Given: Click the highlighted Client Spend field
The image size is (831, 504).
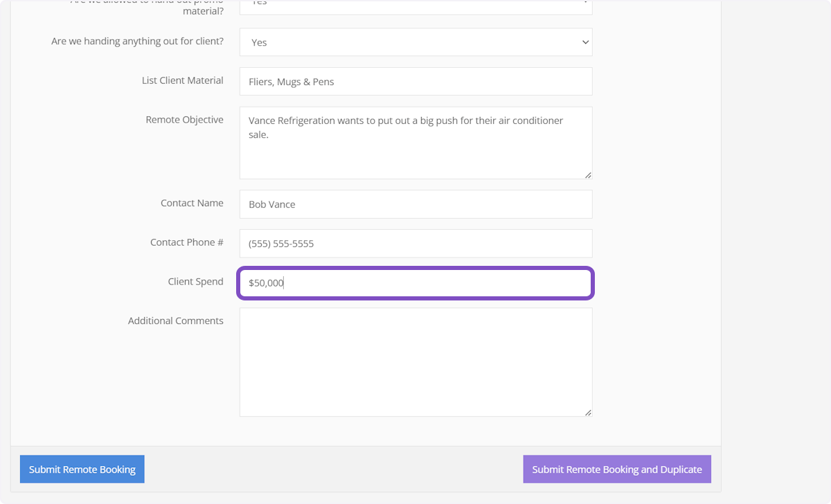Looking at the screenshot, I should tap(415, 282).
